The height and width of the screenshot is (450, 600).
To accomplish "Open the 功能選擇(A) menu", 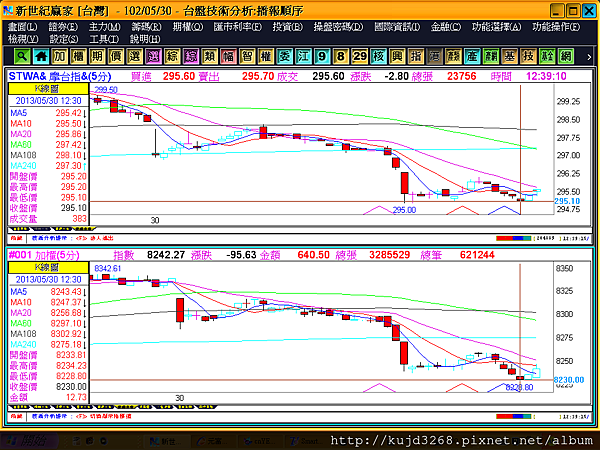I will 496,27.
